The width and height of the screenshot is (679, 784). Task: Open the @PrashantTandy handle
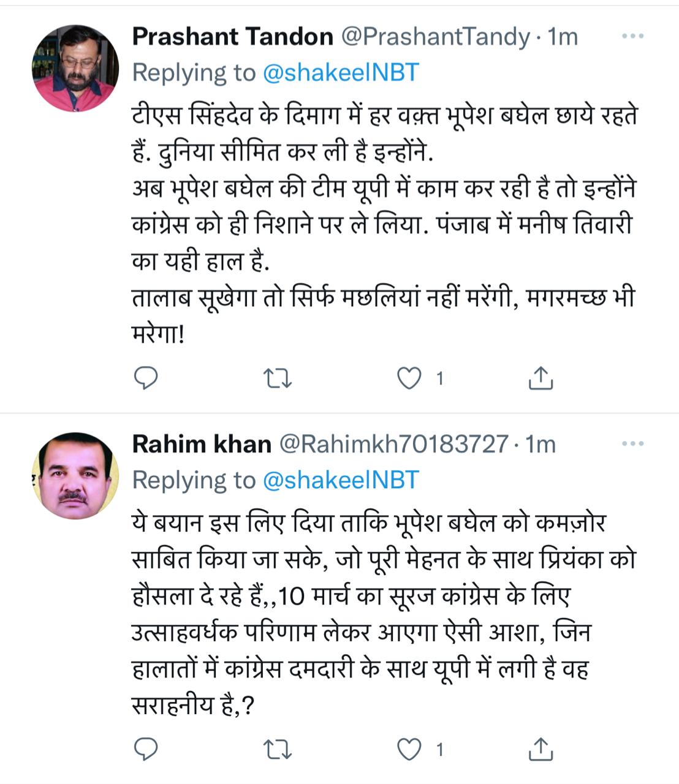[x=435, y=37]
